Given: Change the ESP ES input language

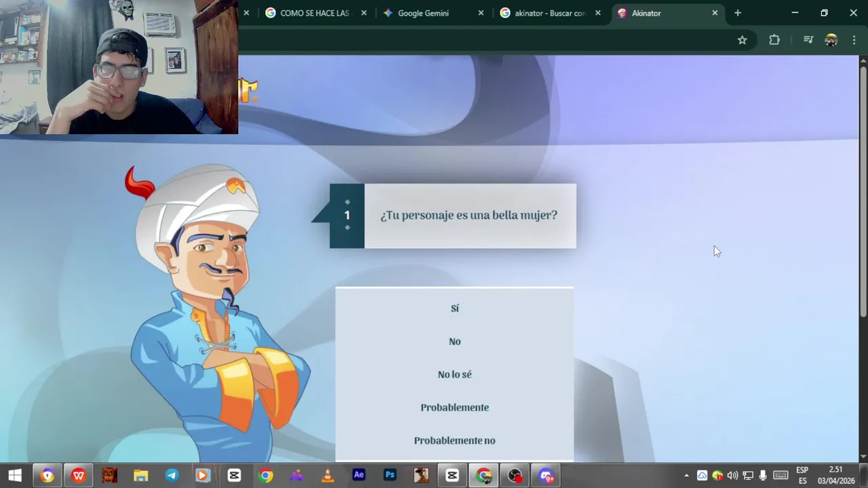Looking at the screenshot, I should (x=802, y=476).
